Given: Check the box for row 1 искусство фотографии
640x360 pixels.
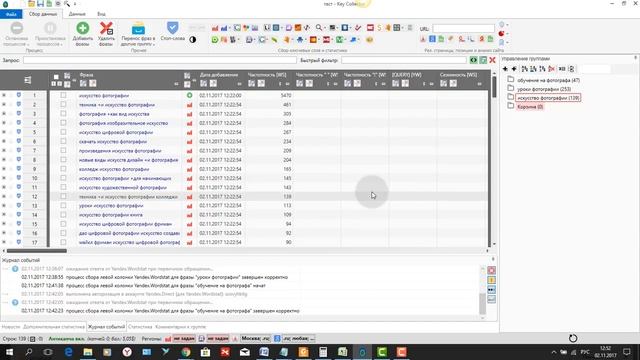Looking at the screenshot, I should tap(63, 95).
